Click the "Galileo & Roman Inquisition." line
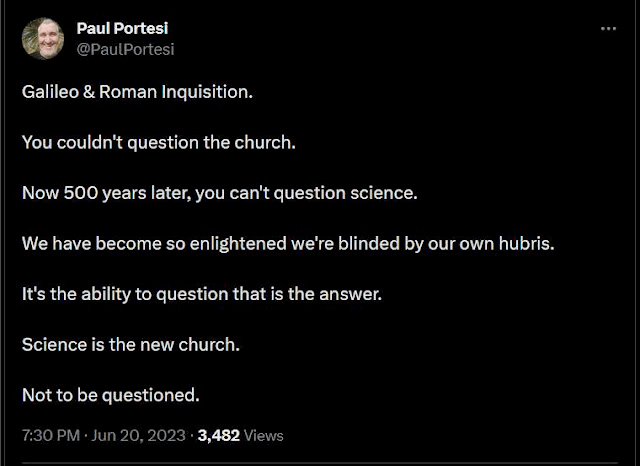Image resolution: width=640 pixels, height=466 pixels. point(138,91)
